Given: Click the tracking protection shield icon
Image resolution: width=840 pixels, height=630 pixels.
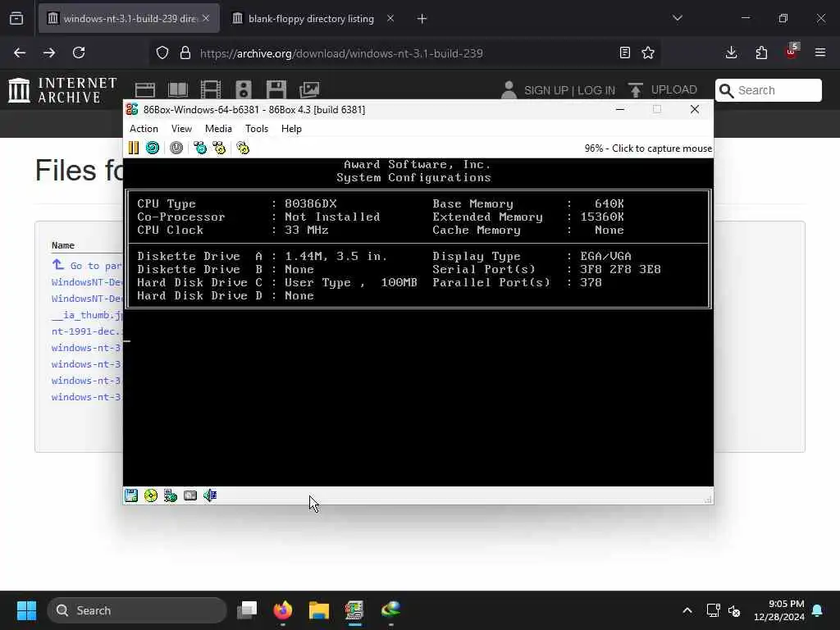Looking at the screenshot, I should (162, 53).
